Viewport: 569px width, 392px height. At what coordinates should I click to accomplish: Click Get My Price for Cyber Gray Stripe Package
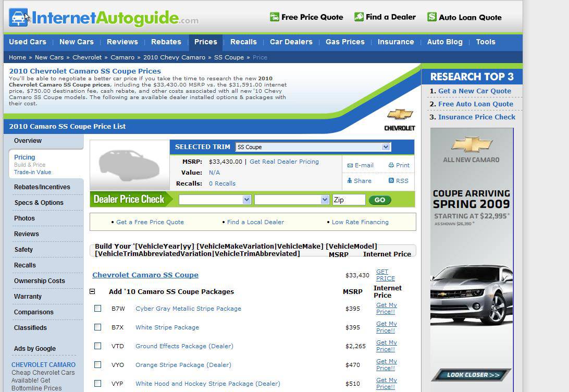[x=387, y=309]
